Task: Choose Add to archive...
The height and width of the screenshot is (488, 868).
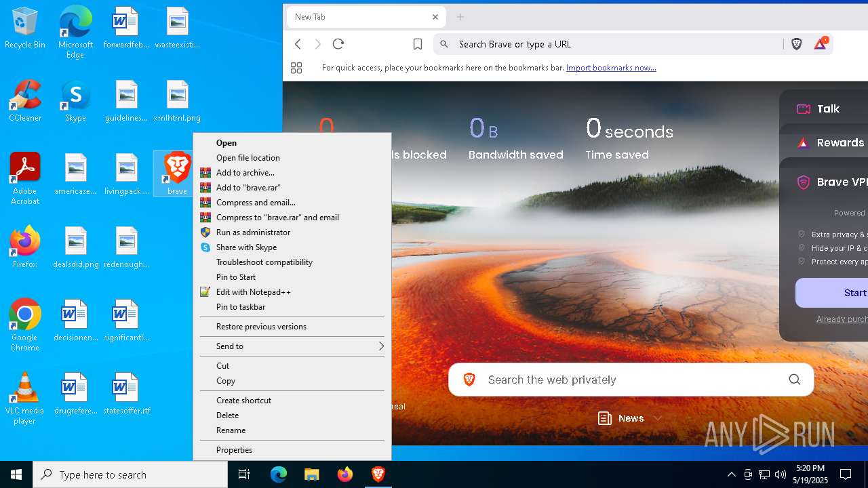Action: [292, 173]
